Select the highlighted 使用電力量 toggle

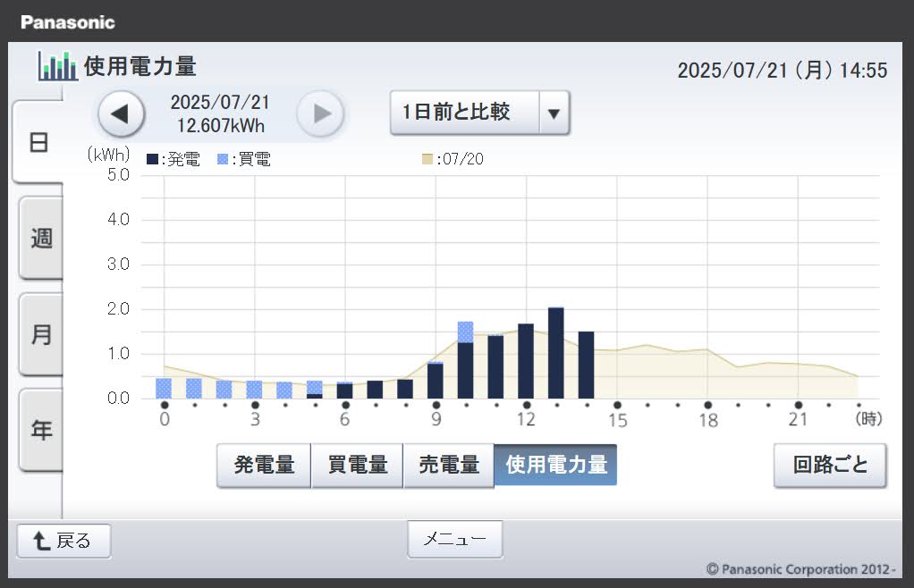point(555,466)
